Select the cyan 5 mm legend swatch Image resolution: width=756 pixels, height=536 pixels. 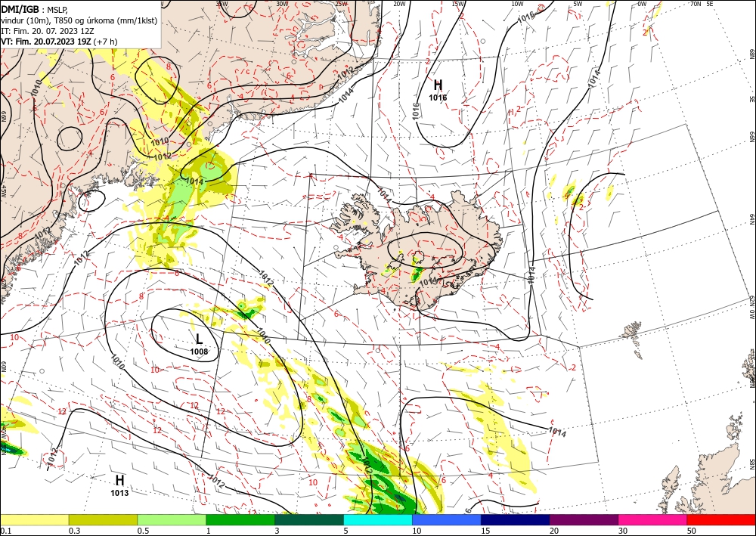(378, 519)
